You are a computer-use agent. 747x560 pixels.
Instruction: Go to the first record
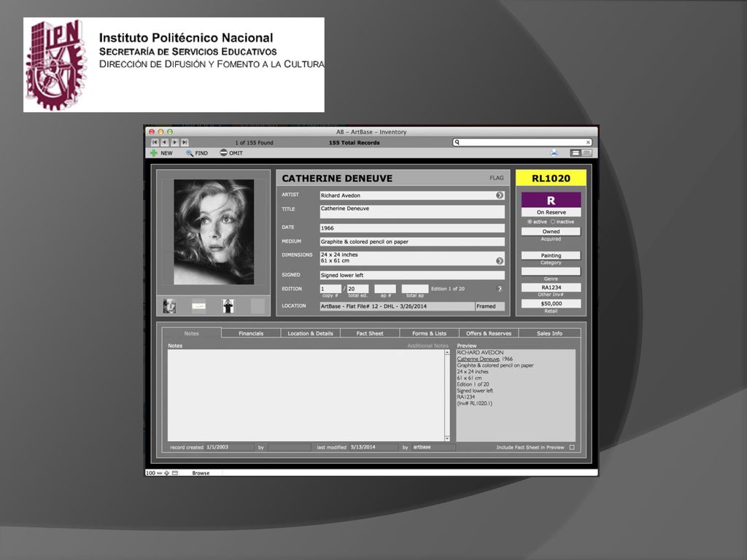click(x=155, y=142)
